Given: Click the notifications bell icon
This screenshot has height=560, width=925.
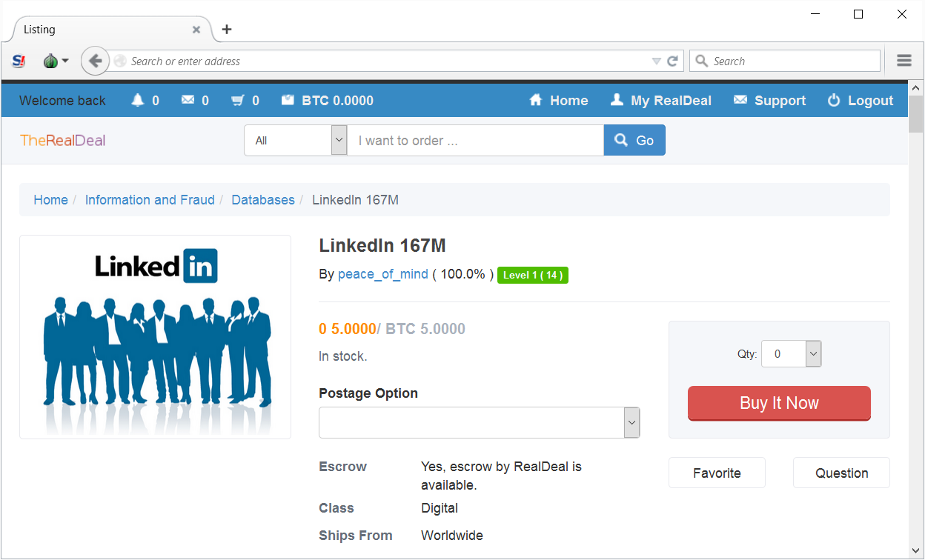Looking at the screenshot, I should point(137,101).
